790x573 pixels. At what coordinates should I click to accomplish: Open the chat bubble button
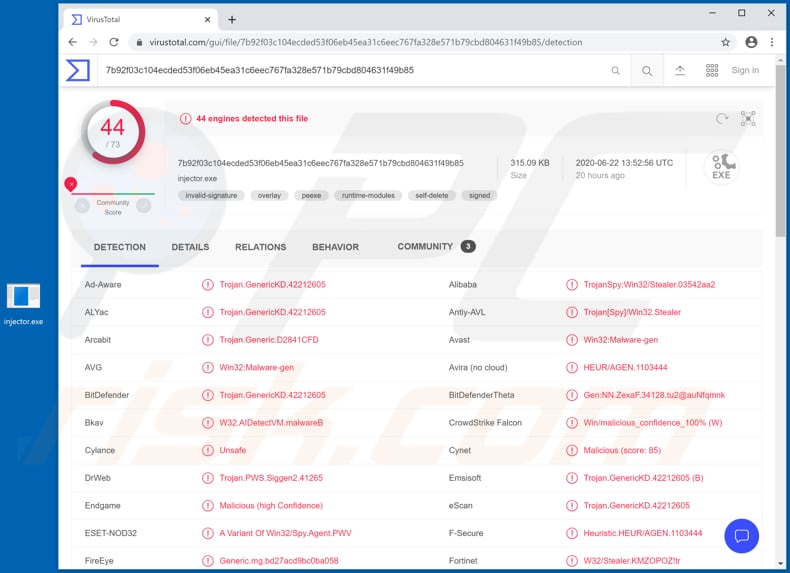click(x=742, y=536)
